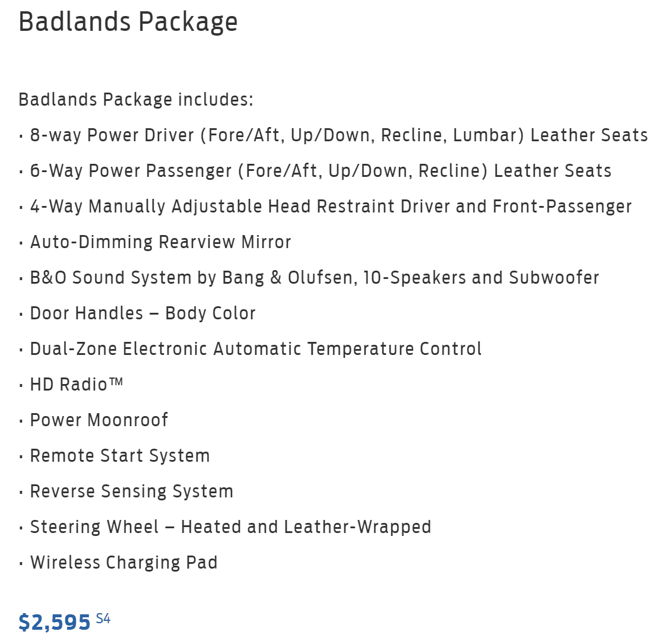
Task: Click the 4-Way Manually Adjustable Head Restraint item
Action: point(331,207)
